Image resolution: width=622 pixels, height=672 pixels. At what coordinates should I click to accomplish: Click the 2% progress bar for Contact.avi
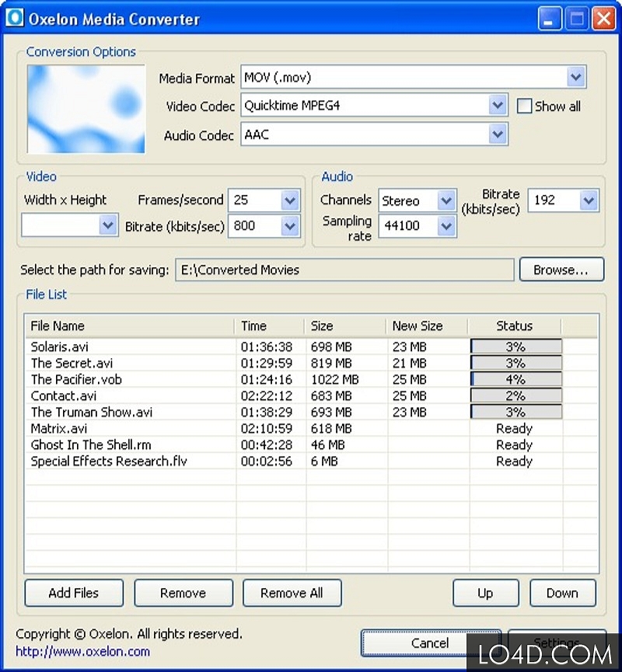click(516, 395)
